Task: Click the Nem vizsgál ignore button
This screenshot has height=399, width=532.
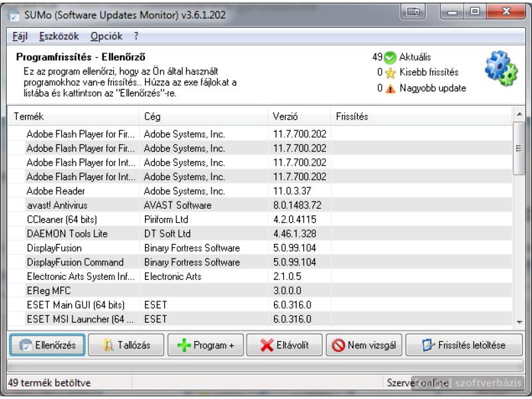Action: pos(364,345)
